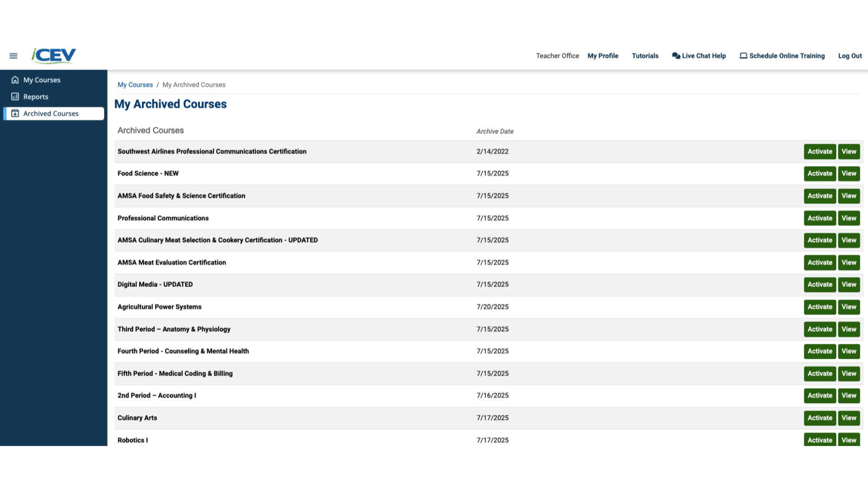
Task: Activate Food Science - NEW course
Action: click(820, 174)
